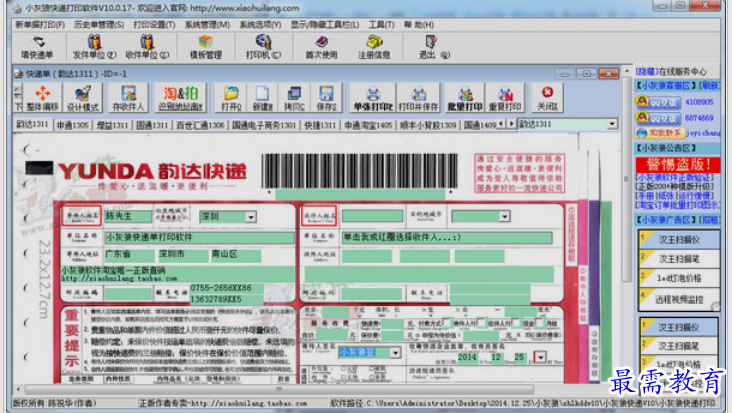
Task: Open the destination city dropdown
Action: 504,217
